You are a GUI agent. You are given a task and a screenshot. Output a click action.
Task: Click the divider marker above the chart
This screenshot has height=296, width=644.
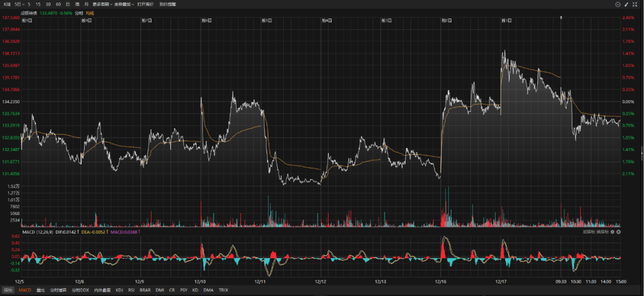561,17
